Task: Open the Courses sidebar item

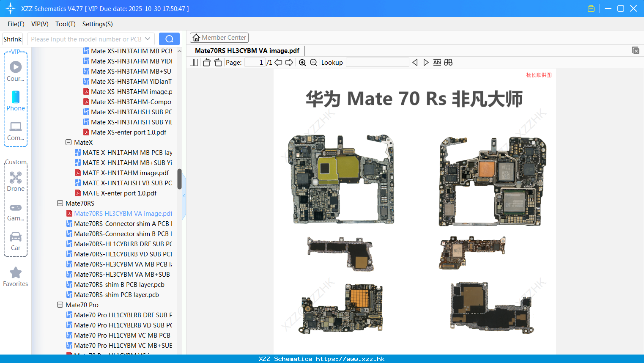Action: (16, 71)
